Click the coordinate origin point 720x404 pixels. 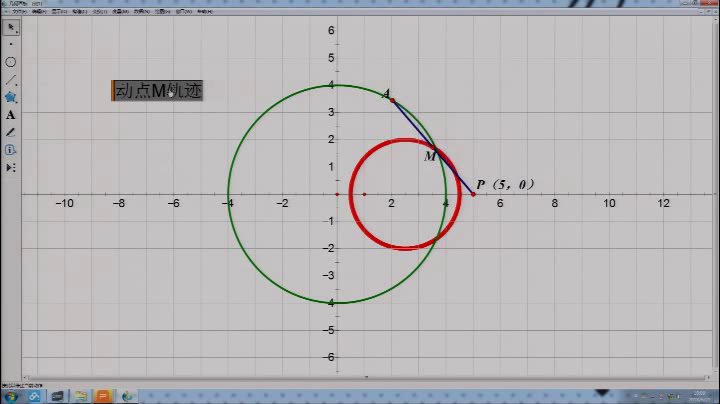point(337,194)
